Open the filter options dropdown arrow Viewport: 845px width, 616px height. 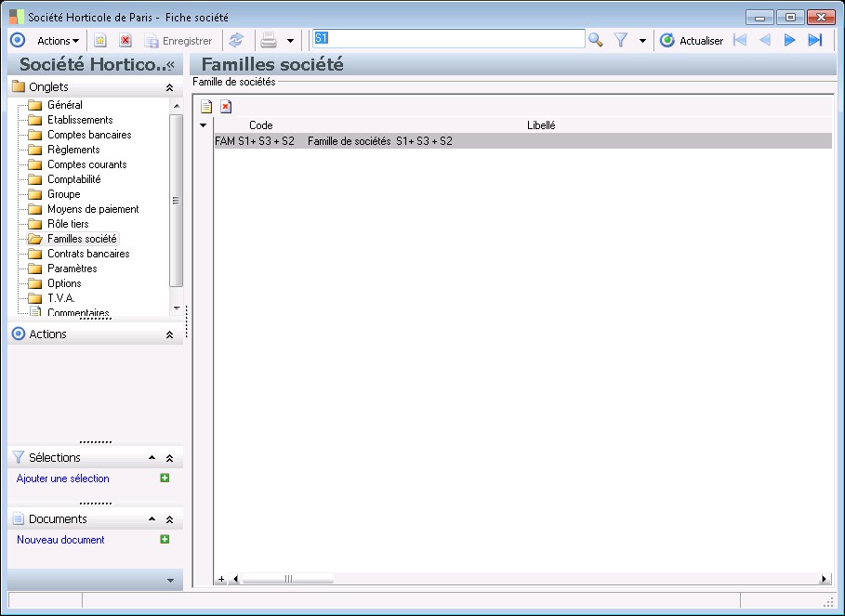(642, 41)
